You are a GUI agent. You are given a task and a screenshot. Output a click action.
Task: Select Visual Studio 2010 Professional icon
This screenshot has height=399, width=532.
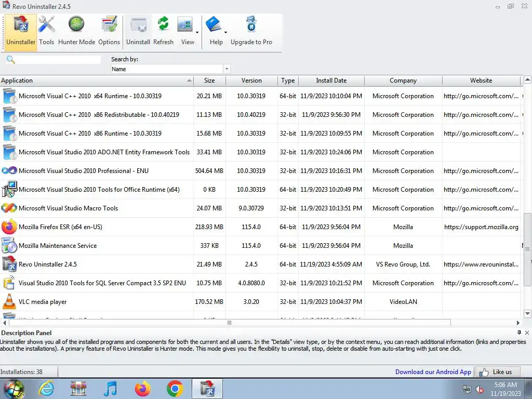click(x=9, y=170)
